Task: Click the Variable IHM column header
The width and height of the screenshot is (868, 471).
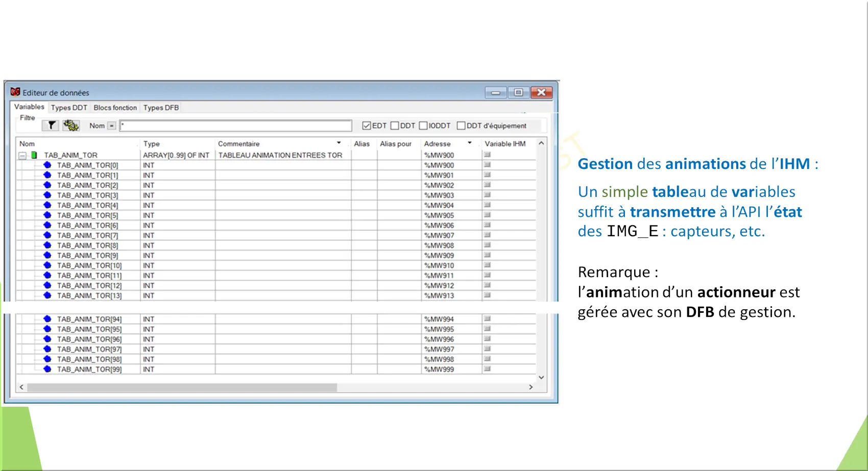Action: tap(509, 144)
